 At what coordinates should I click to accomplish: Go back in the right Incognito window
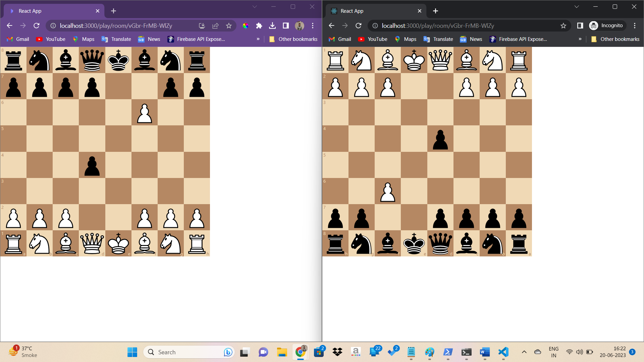[x=331, y=25]
